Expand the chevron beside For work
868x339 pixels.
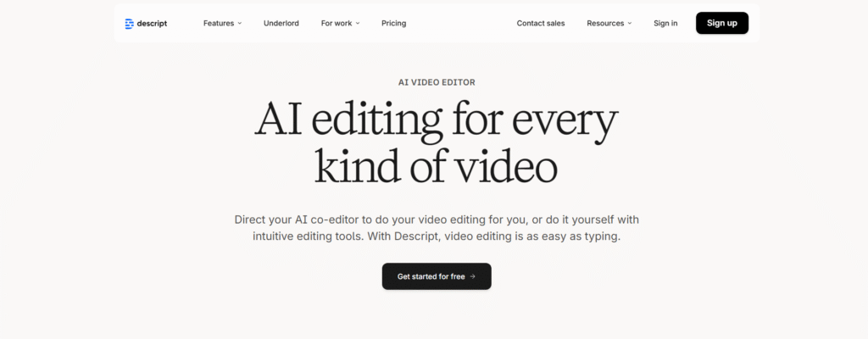coord(358,24)
